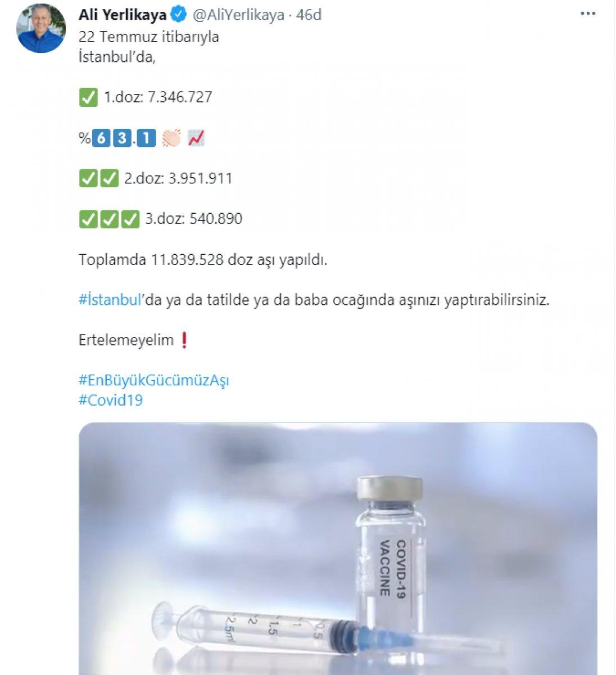
Task: Open Ali Yerlikaya's profile avatar
Action: 42,29
